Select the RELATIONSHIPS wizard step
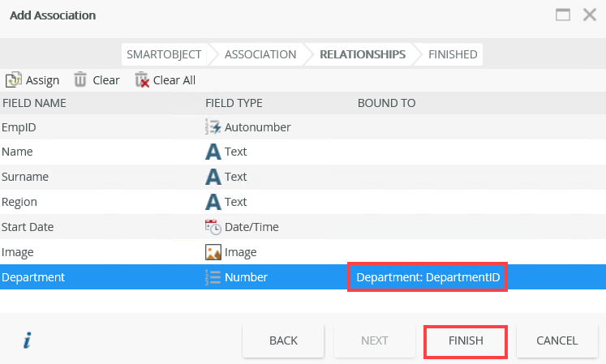 (362, 54)
